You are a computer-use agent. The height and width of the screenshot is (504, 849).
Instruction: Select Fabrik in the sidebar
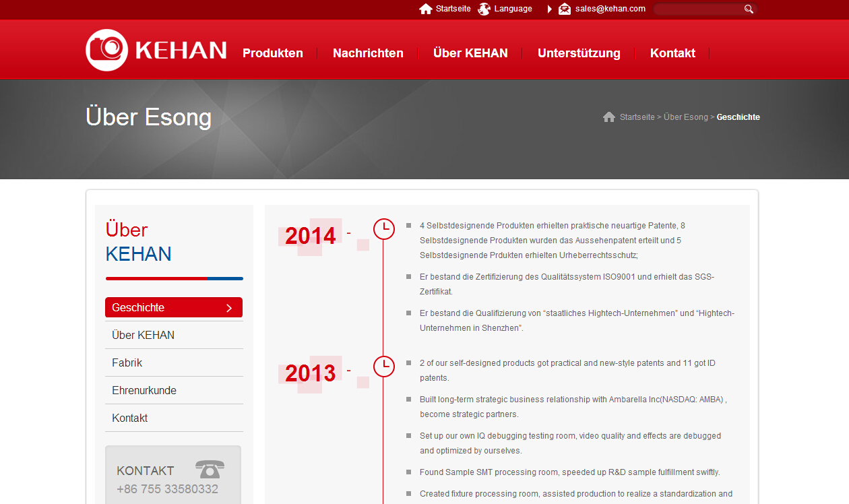174,363
